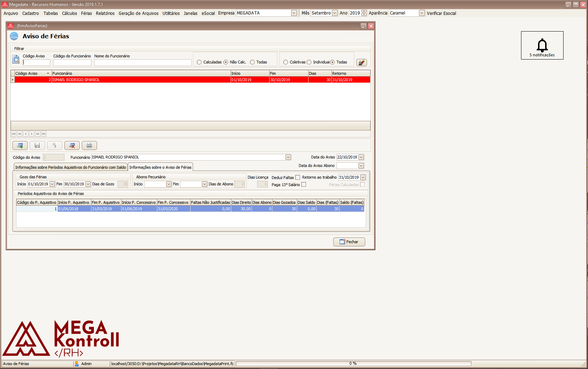Go to the last record in navigator

(x=44, y=134)
